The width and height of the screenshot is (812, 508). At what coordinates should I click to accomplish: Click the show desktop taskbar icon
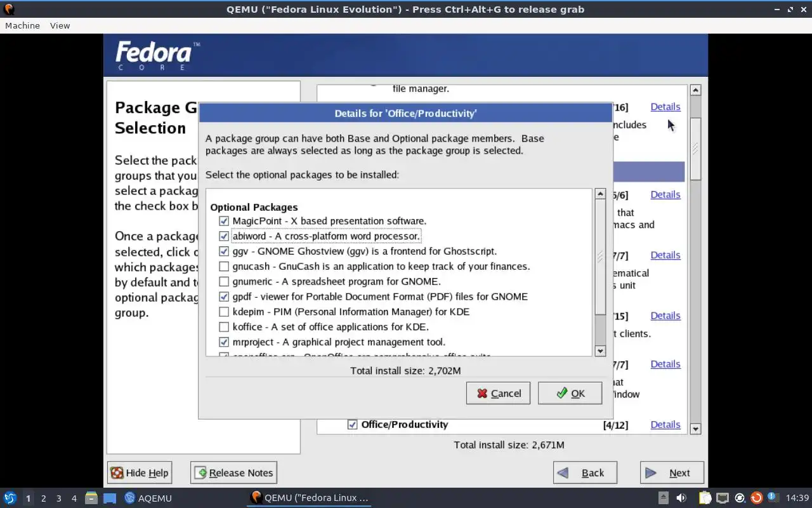(110, 498)
